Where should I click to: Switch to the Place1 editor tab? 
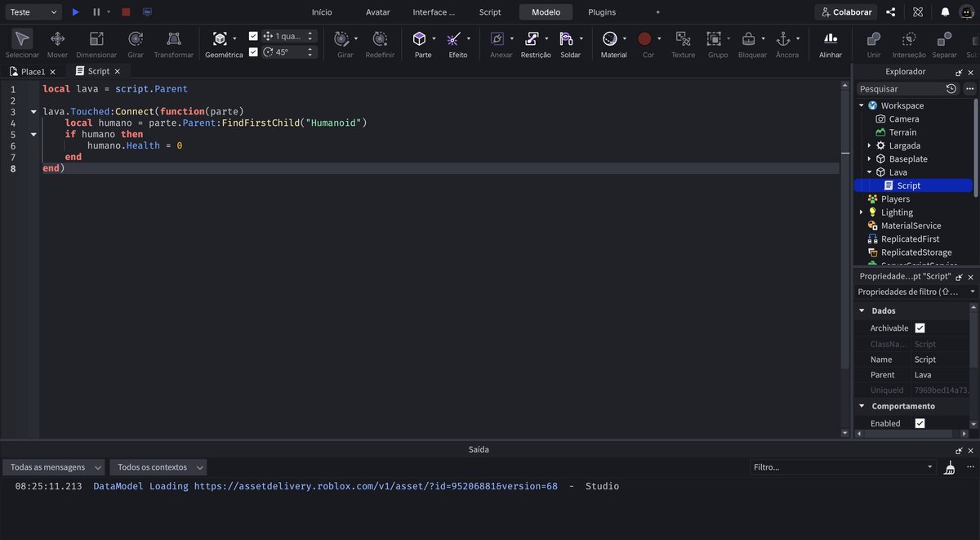pos(33,71)
